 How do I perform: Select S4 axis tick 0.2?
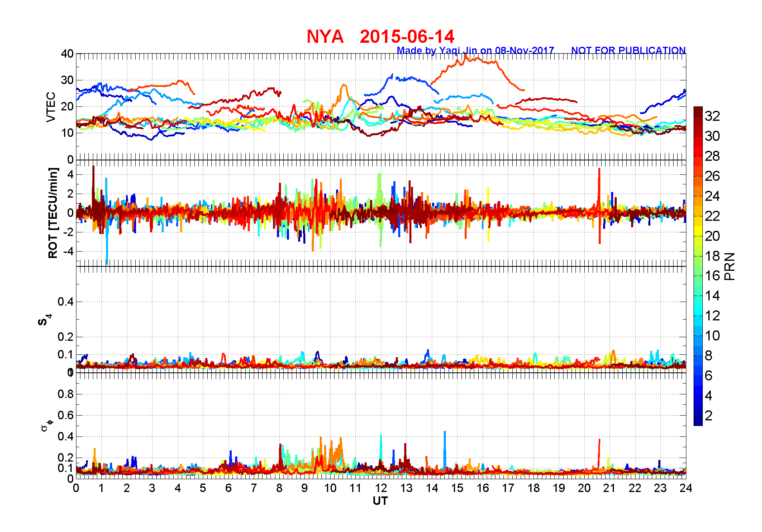coord(66,337)
